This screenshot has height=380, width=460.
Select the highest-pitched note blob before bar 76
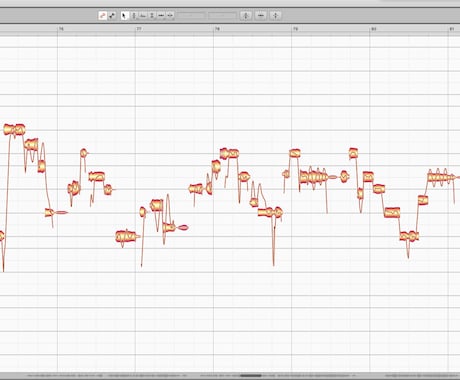tap(14, 129)
